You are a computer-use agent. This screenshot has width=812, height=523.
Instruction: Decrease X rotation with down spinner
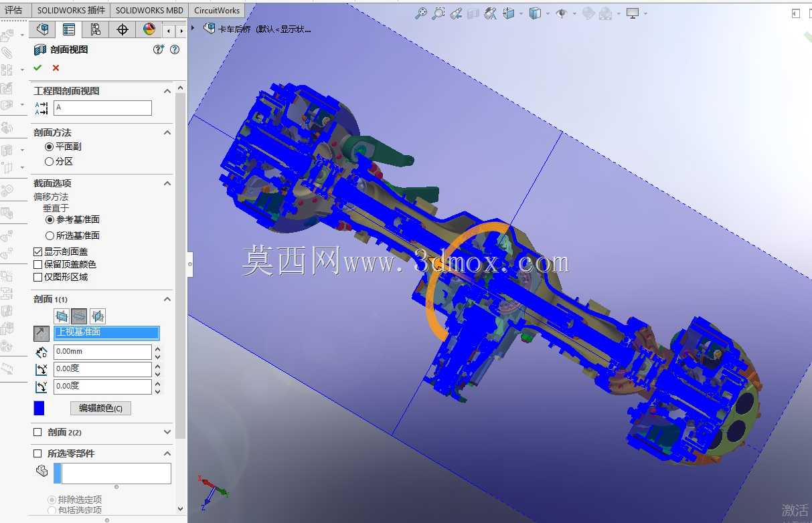157,373
